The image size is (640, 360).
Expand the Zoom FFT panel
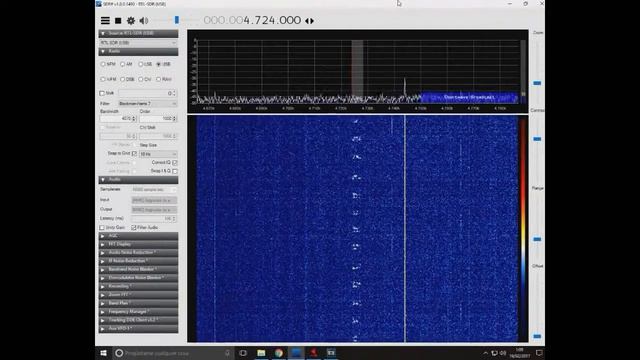138,295
